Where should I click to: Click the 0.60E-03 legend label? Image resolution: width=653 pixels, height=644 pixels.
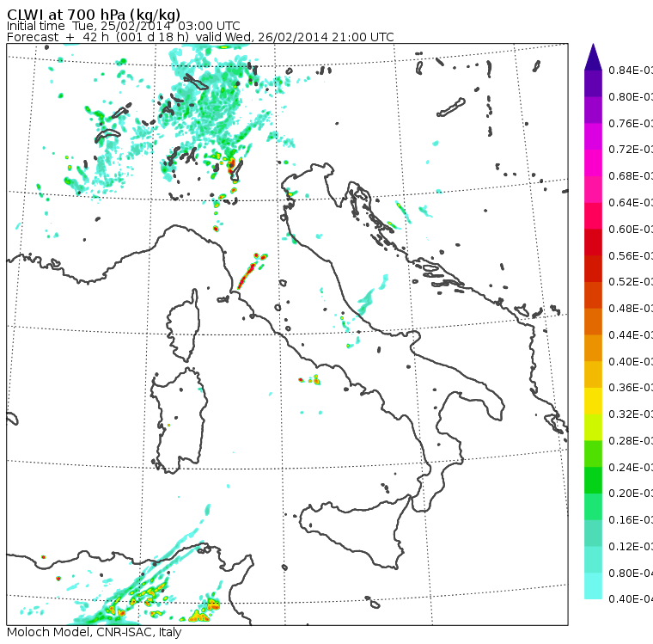(x=631, y=230)
